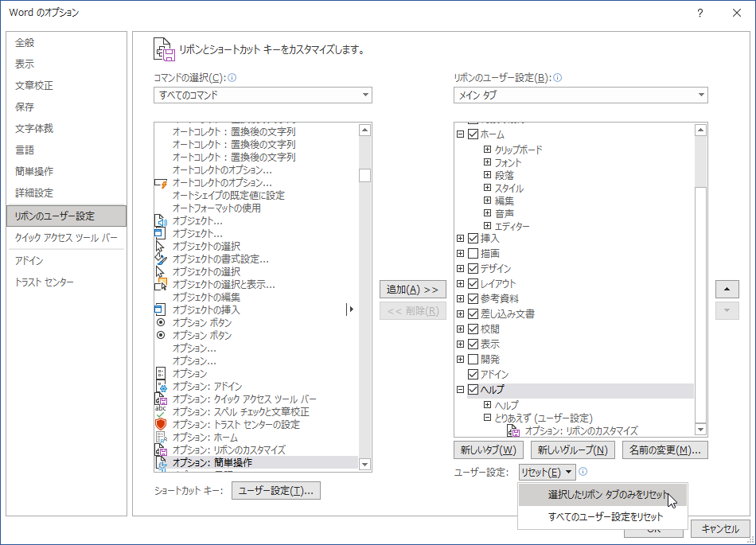Toggle the 参考資料 tab checkbox
The height and width of the screenshot is (545, 756).
473,299
